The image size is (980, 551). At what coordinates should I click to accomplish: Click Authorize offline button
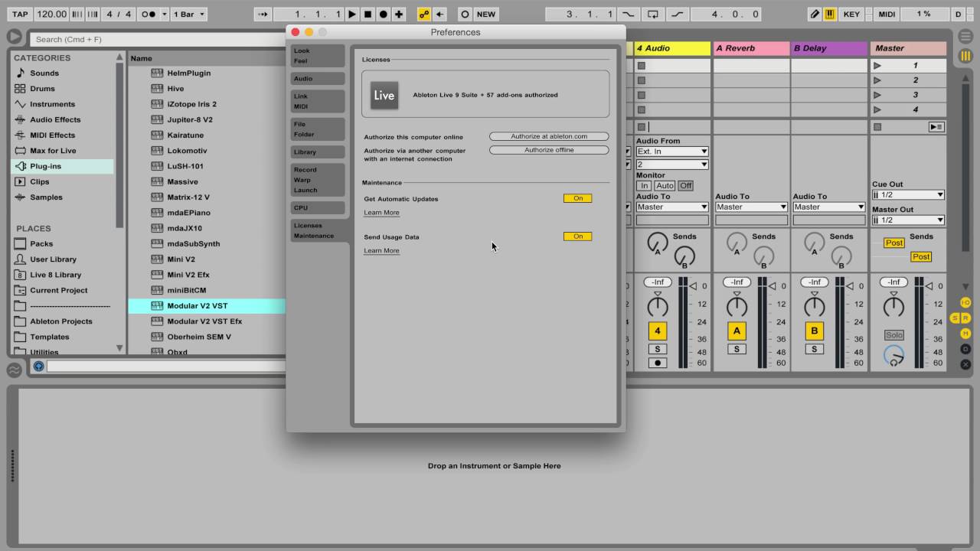(x=549, y=150)
